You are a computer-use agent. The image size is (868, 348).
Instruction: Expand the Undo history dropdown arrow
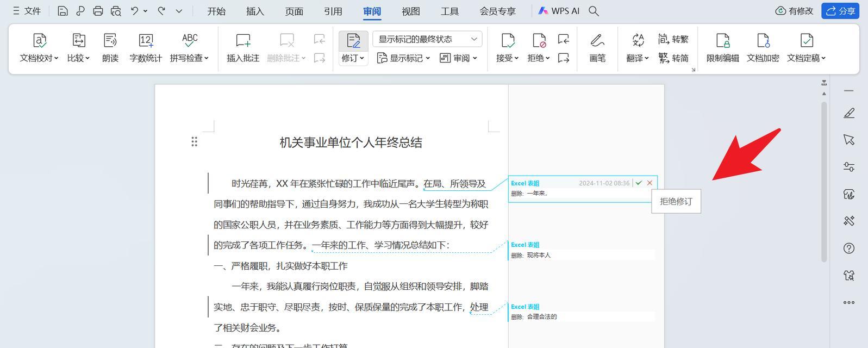point(145,11)
